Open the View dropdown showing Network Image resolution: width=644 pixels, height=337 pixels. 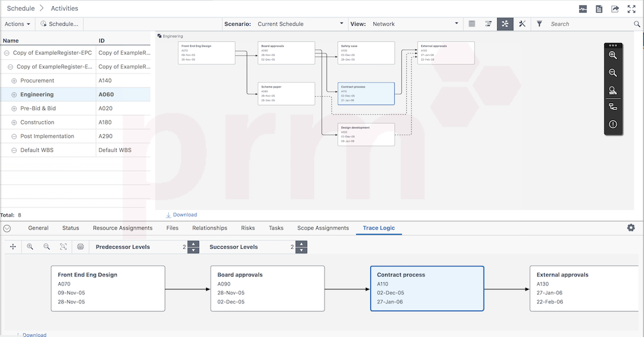[x=415, y=24]
